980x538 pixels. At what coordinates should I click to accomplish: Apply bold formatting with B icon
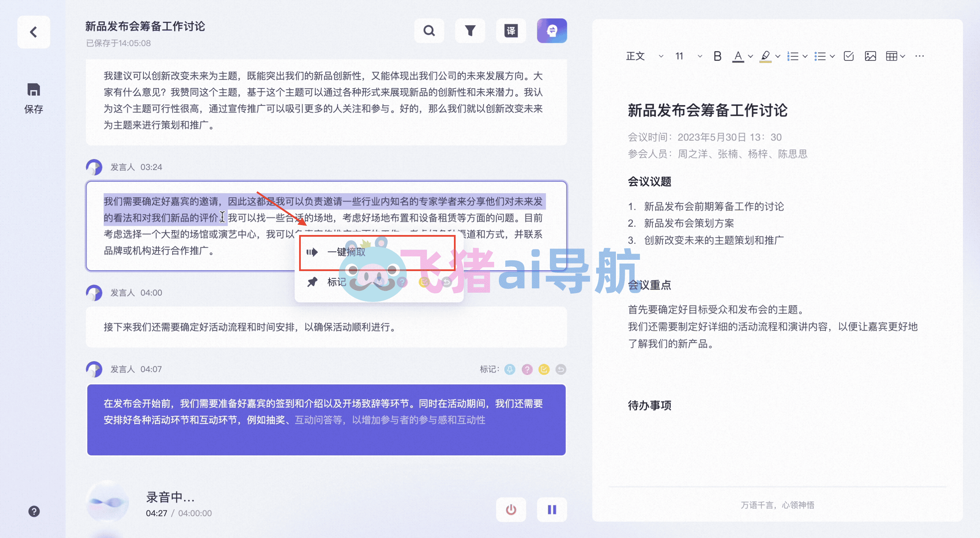pyautogui.click(x=718, y=56)
